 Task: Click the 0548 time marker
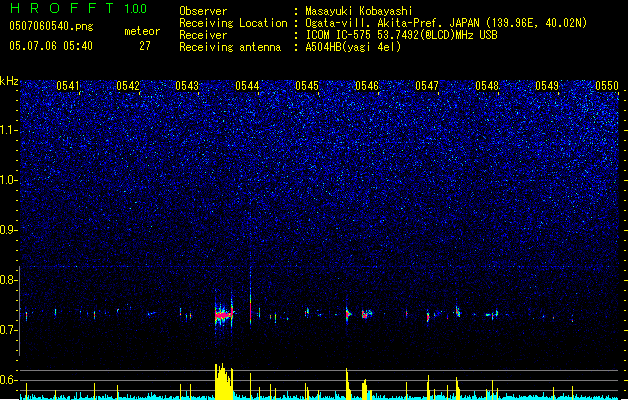coord(487,86)
